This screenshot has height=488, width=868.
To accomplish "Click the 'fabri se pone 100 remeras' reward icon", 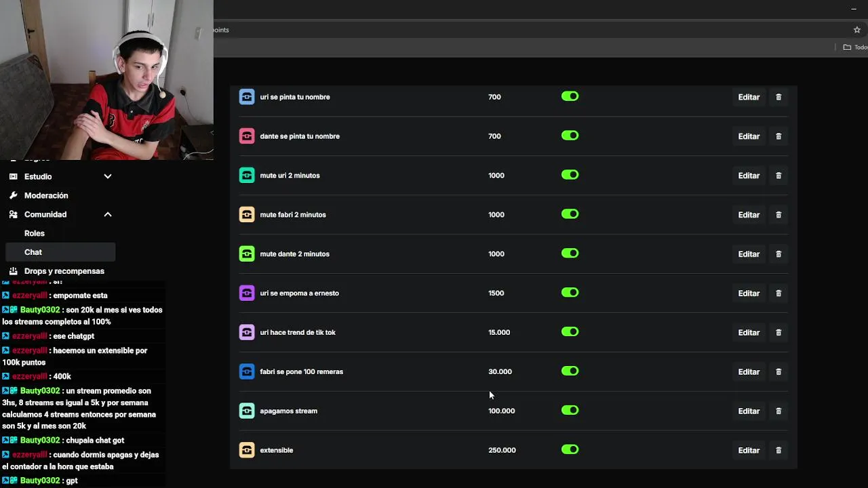I will [247, 371].
